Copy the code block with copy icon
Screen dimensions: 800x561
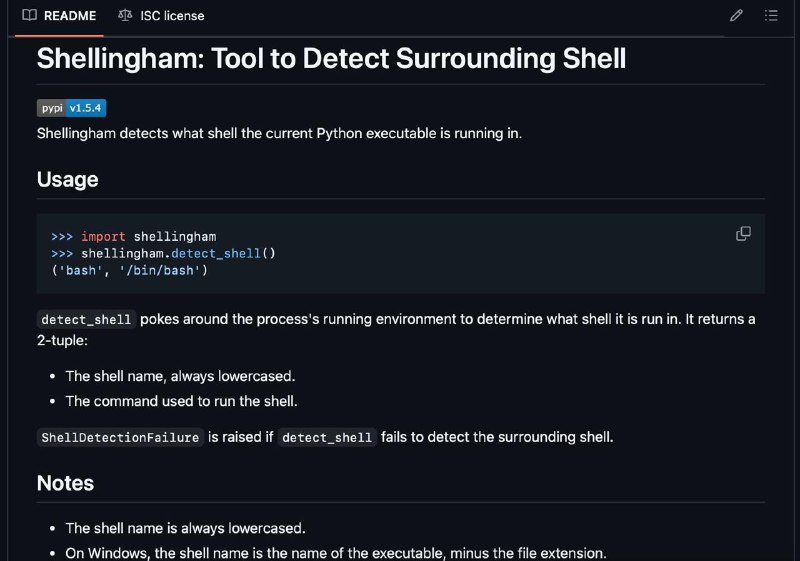(743, 234)
